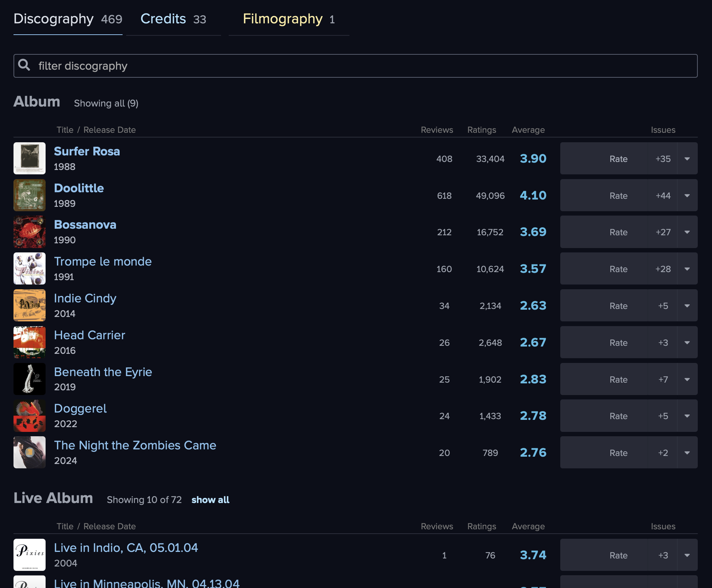Expand the Head Carrier dropdown arrow

(x=687, y=342)
